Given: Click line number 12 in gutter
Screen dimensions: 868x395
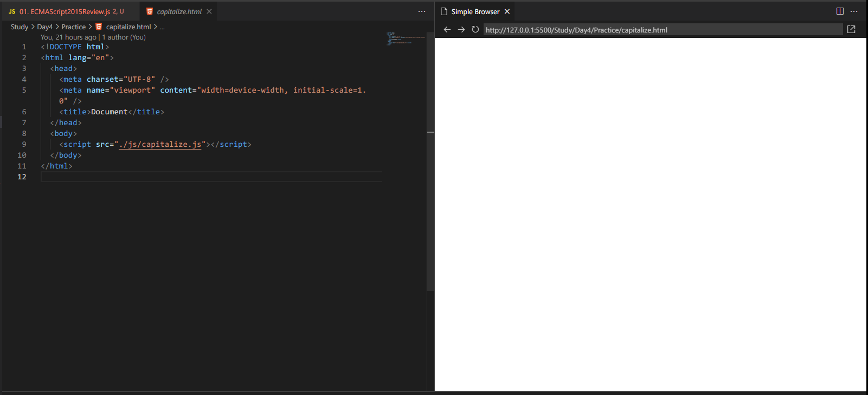Looking at the screenshot, I should pos(22,177).
